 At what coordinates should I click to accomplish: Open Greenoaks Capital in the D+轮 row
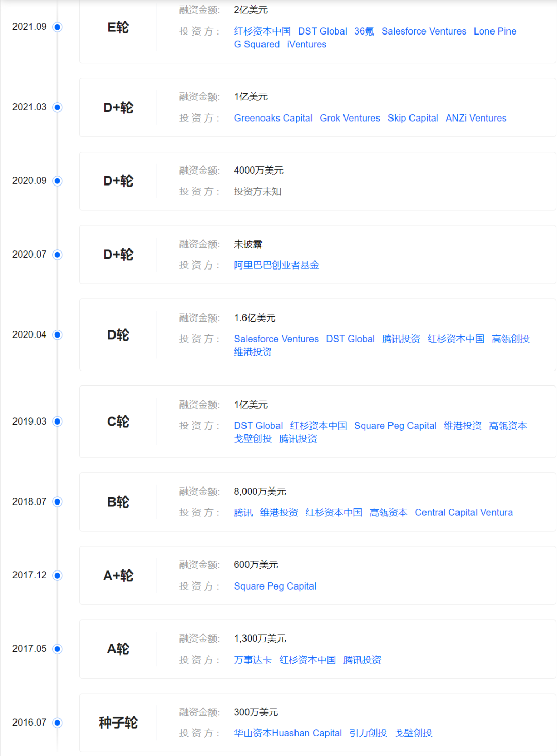point(273,118)
